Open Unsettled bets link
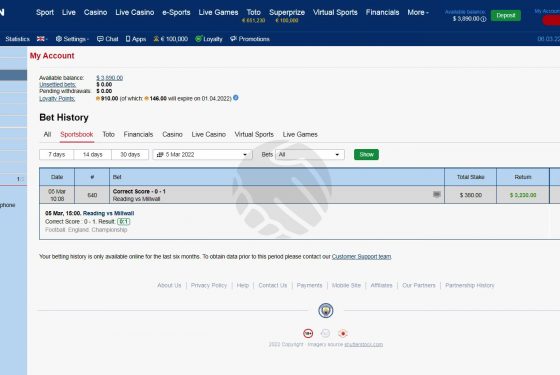The height and width of the screenshot is (375, 560). pos(58,85)
